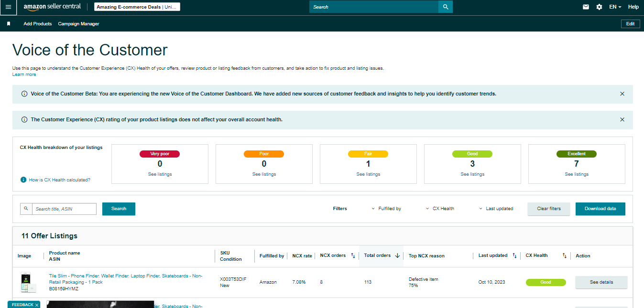Image resolution: width=644 pixels, height=308 pixels.
Task: Sort by CX Health using arrows icon
Action: coord(564,256)
